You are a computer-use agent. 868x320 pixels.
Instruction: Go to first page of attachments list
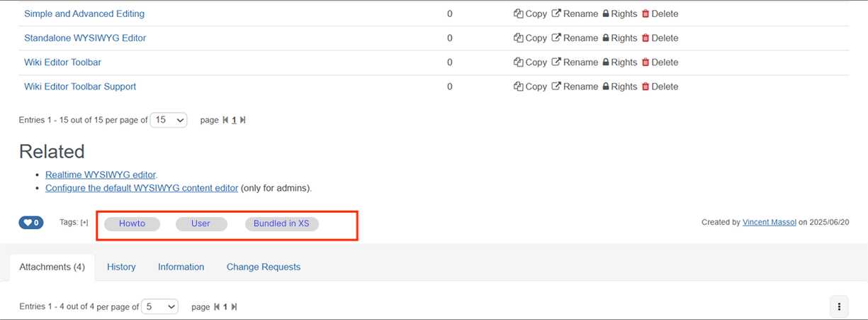click(x=217, y=307)
